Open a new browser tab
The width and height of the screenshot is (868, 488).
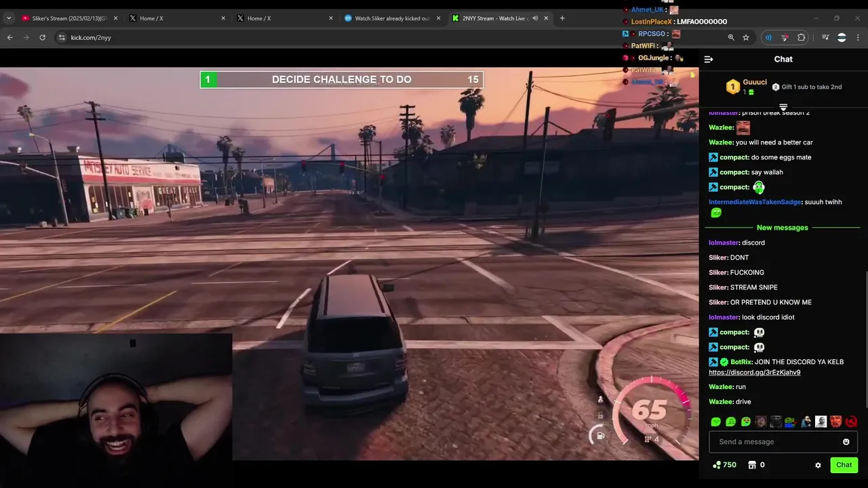[562, 18]
